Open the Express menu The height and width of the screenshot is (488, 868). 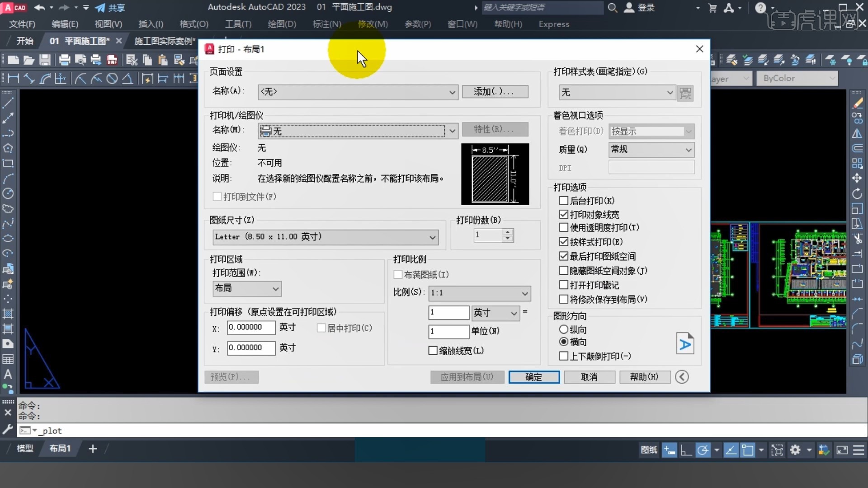tap(554, 24)
